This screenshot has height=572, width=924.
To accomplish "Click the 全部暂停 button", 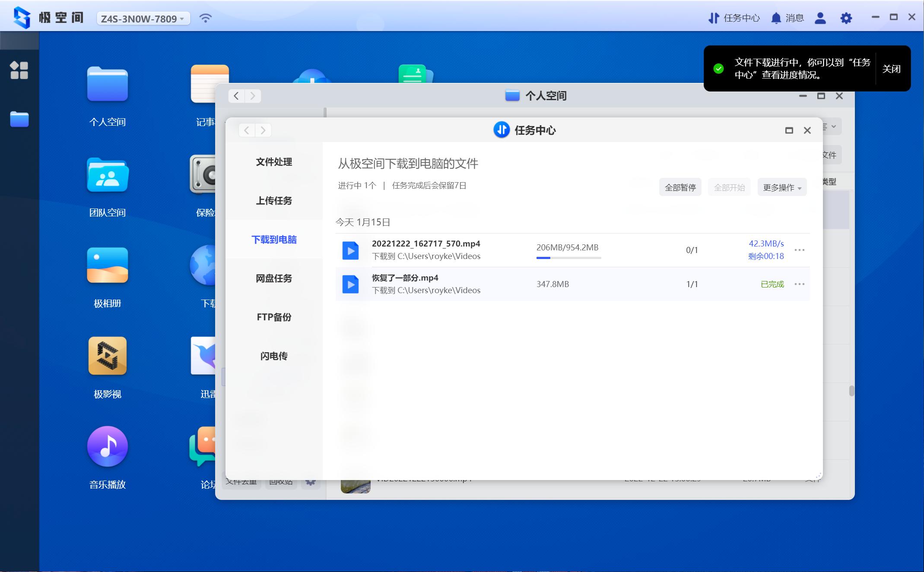I will click(680, 187).
